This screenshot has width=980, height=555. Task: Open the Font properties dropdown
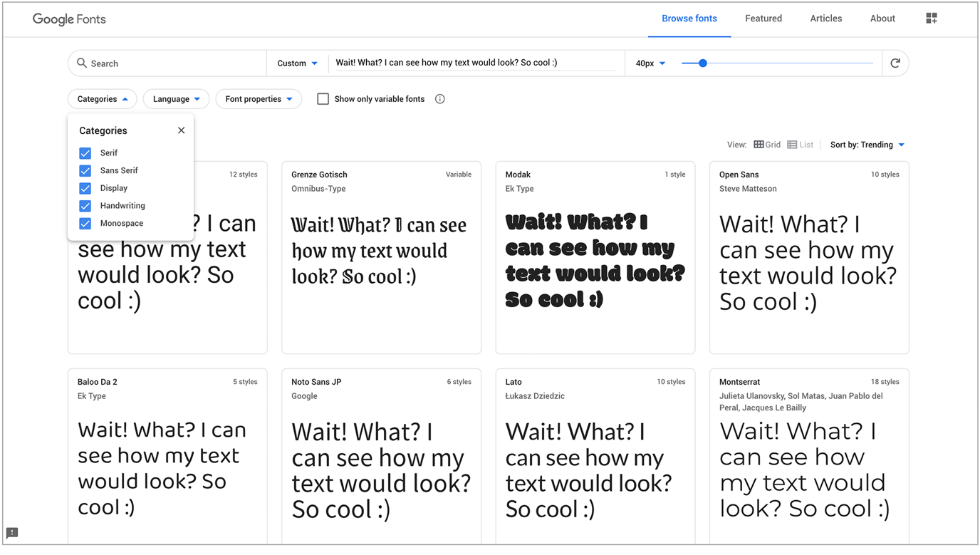[x=259, y=99]
